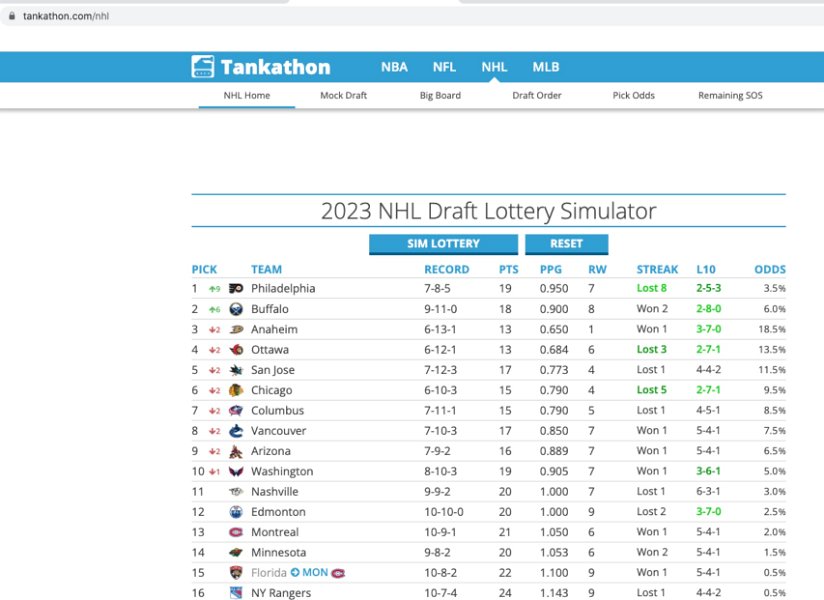Click the Vancouver Canucks team logo
Viewport: 824px width, 600px height.
click(236, 431)
